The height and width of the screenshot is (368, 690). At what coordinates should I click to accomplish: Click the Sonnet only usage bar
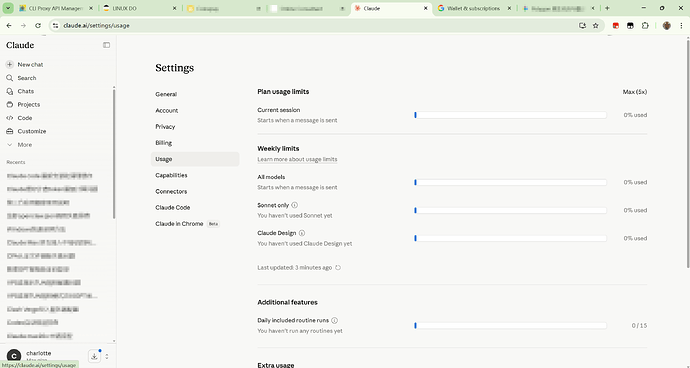510,210
